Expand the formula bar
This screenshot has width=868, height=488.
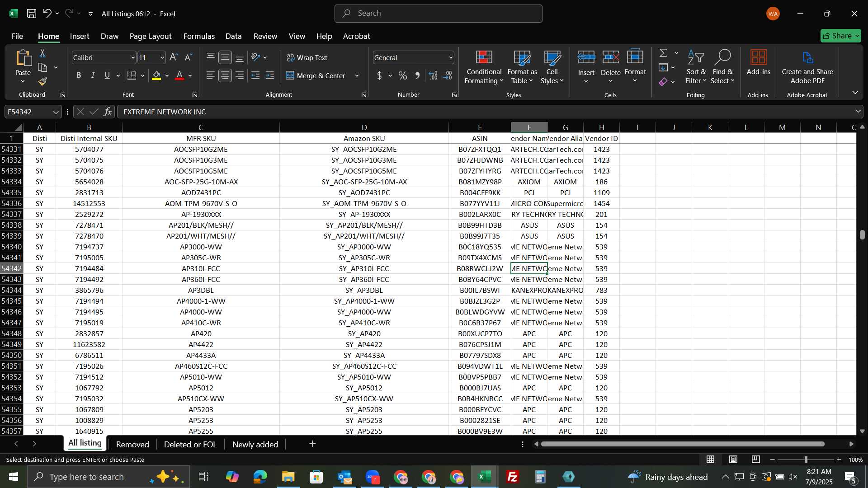pyautogui.click(x=858, y=112)
